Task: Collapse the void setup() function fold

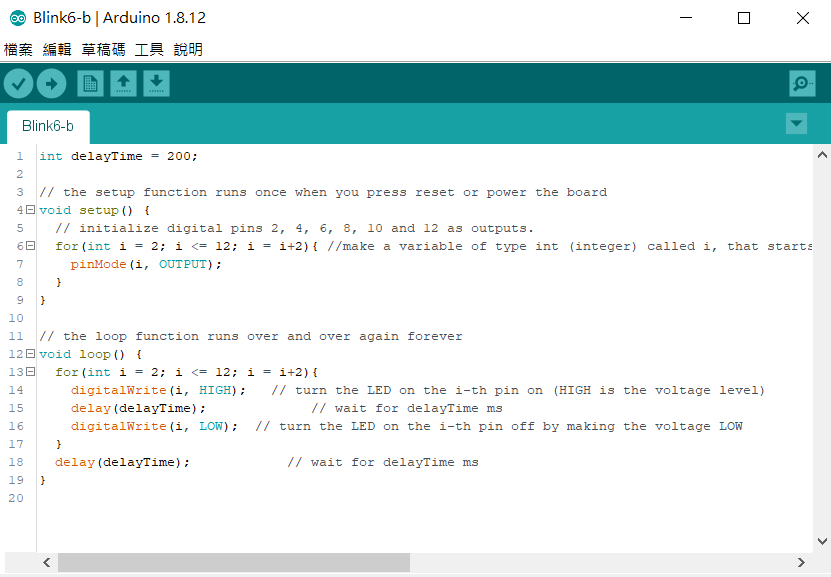Action: (30, 210)
